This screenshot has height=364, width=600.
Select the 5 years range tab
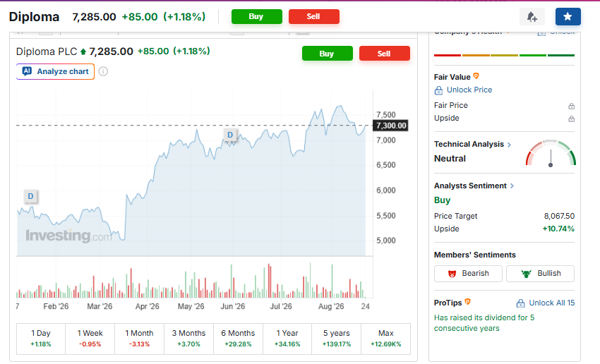point(337,339)
